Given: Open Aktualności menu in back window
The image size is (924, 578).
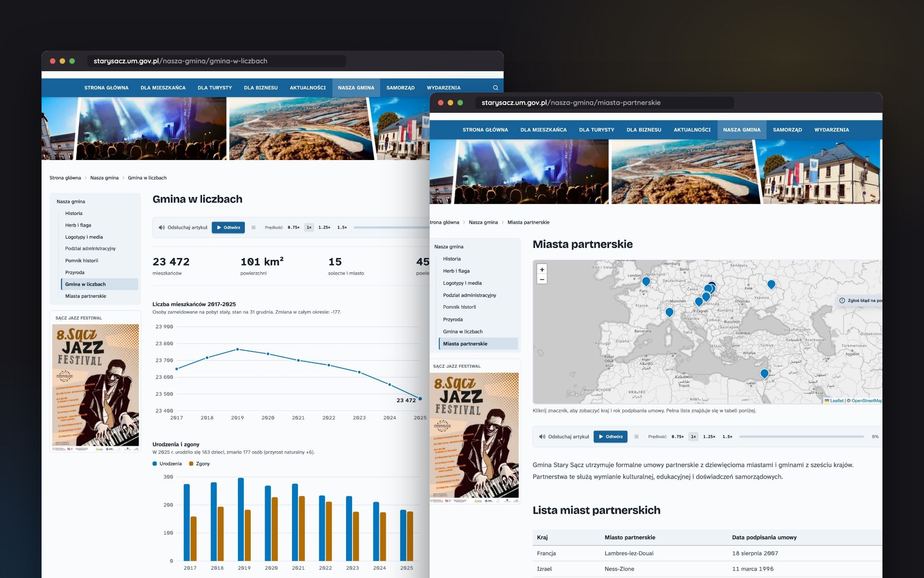Looking at the screenshot, I should (308, 88).
